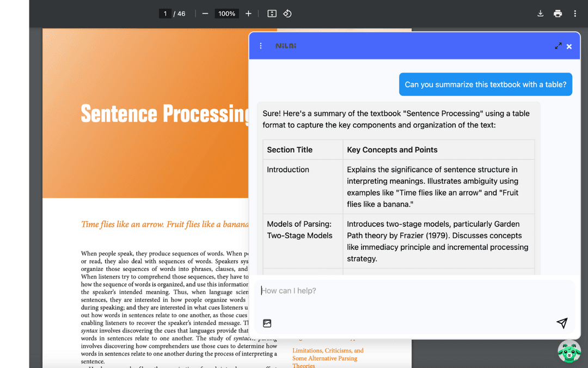
Task: Download the PDF file
Action: pos(540,14)
